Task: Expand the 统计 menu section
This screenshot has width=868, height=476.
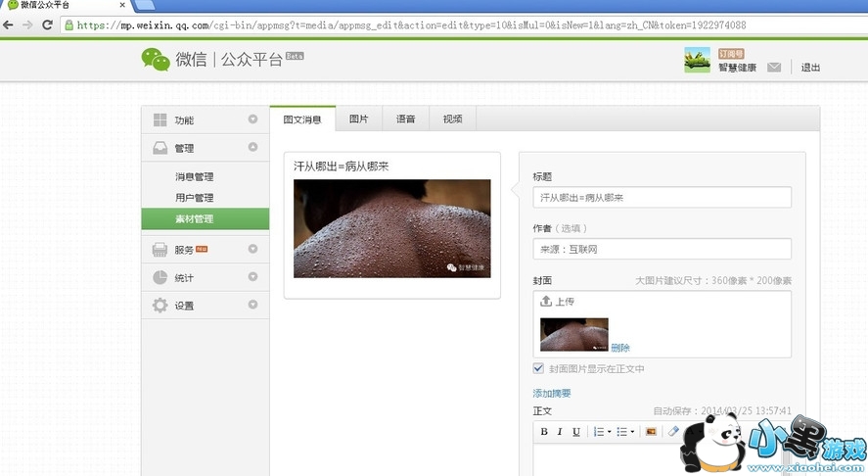Action: click(x=253, y=276)
